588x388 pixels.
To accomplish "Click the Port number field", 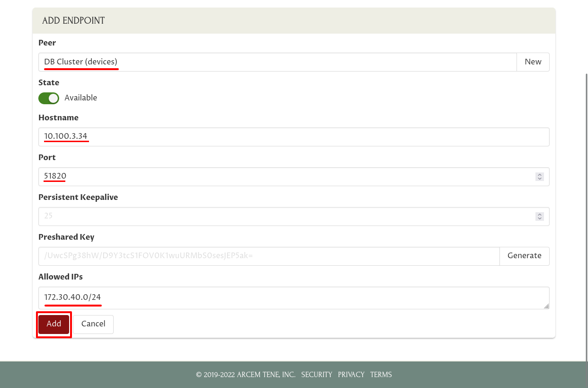I will pos(294,177).
